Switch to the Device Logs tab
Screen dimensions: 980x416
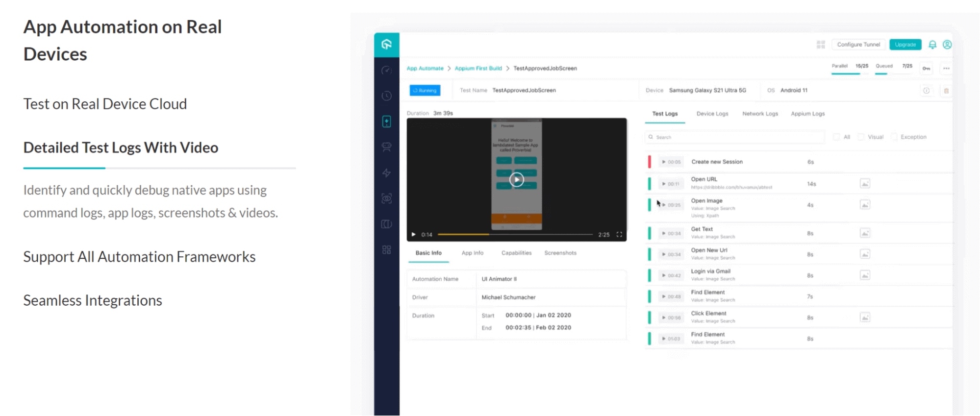click(x=712, y=114)
